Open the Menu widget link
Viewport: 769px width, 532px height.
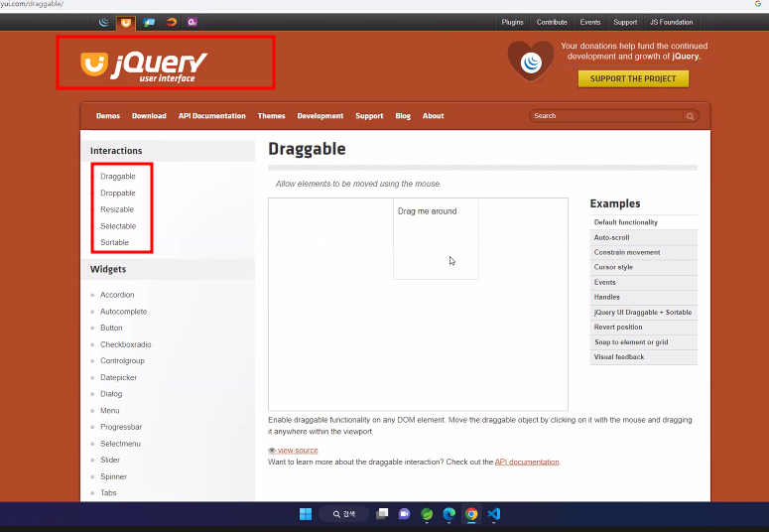click(x=110, y=411)
